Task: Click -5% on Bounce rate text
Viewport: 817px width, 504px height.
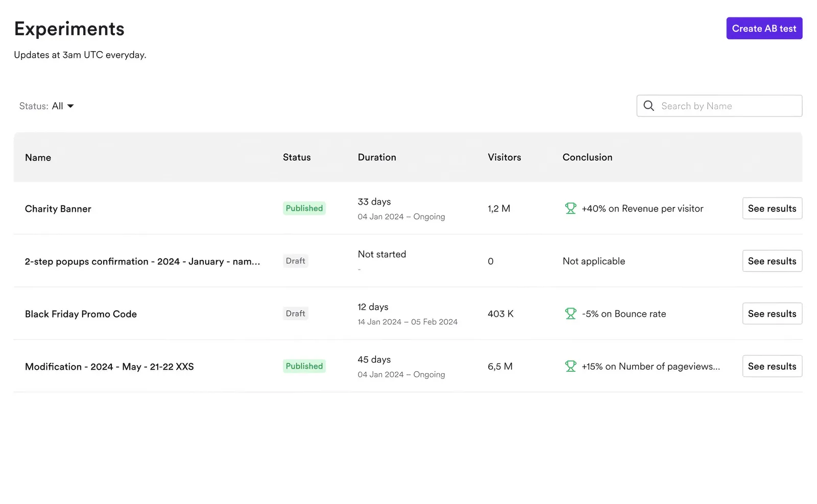Action: tap(624, 314)
